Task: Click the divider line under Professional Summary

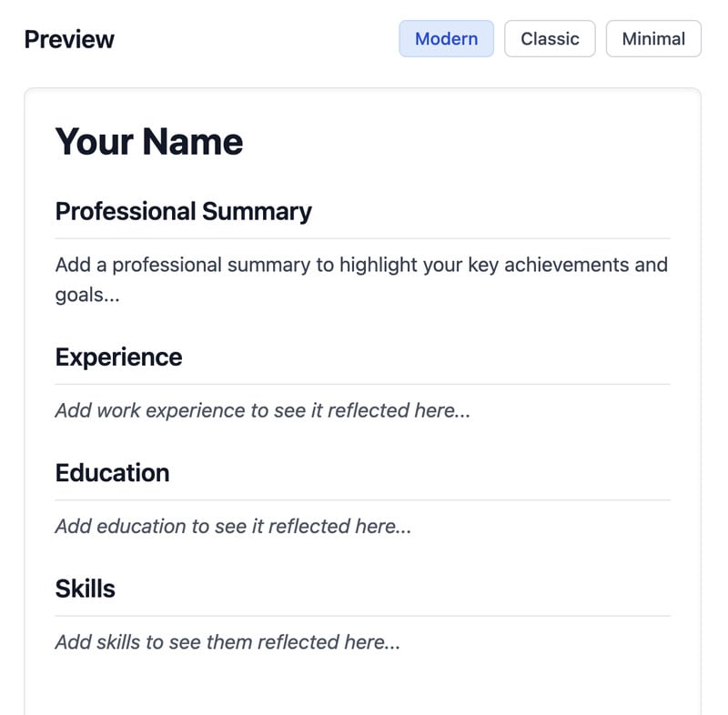Action: [x=362, y=238]
